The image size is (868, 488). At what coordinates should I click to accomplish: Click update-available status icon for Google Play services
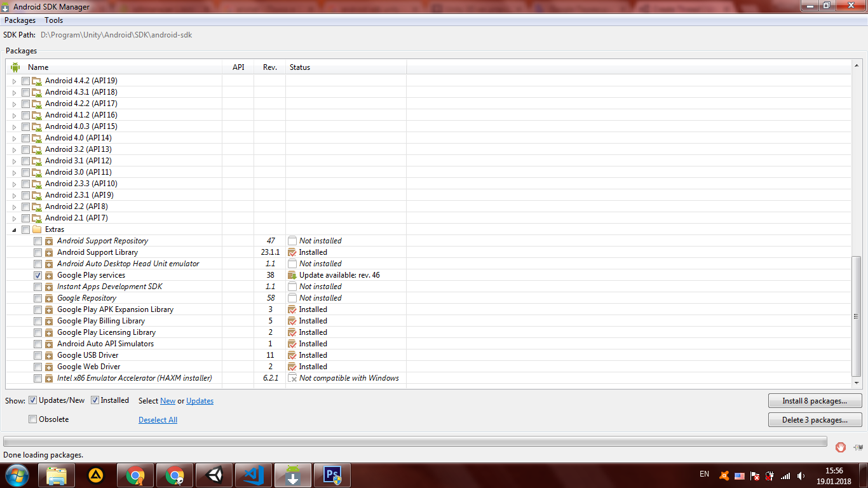292,275
